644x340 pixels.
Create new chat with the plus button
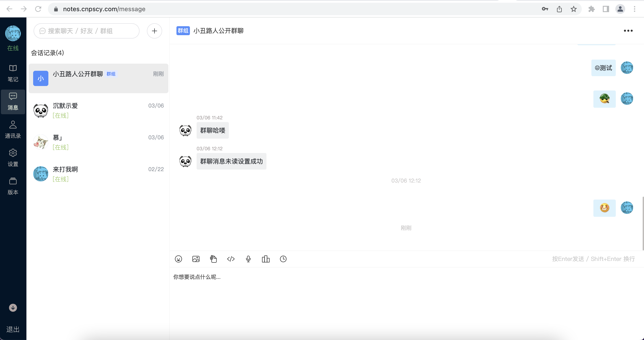tap(155, 31)
